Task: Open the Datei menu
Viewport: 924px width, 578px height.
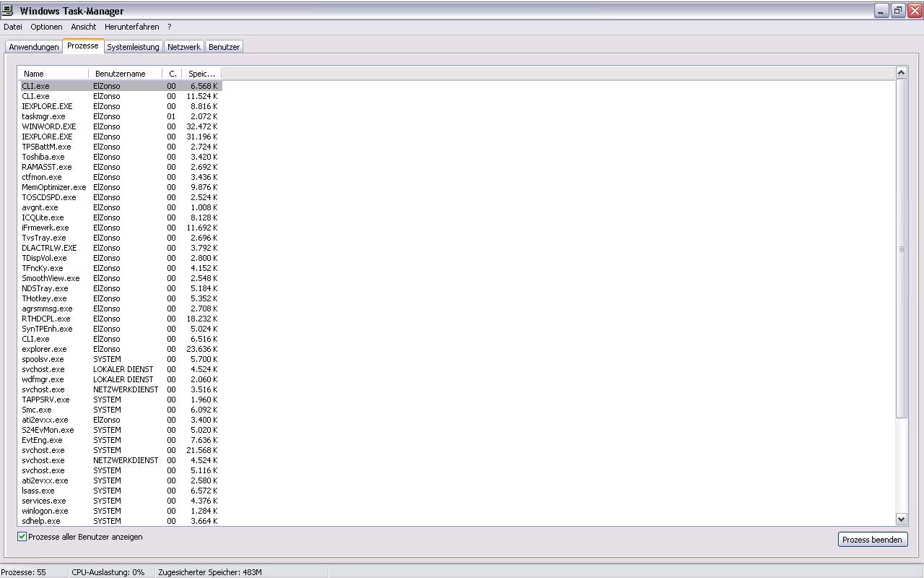Action: click(x=13, y=27)
